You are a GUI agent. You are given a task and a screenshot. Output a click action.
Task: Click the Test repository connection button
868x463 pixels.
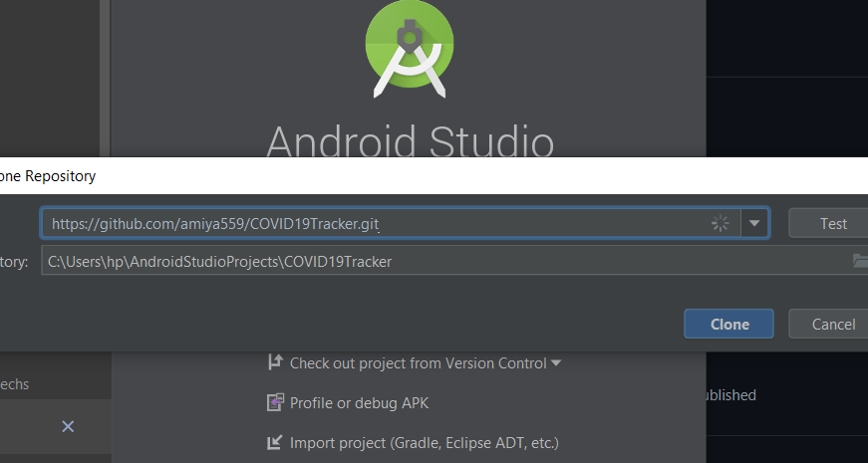832,223
